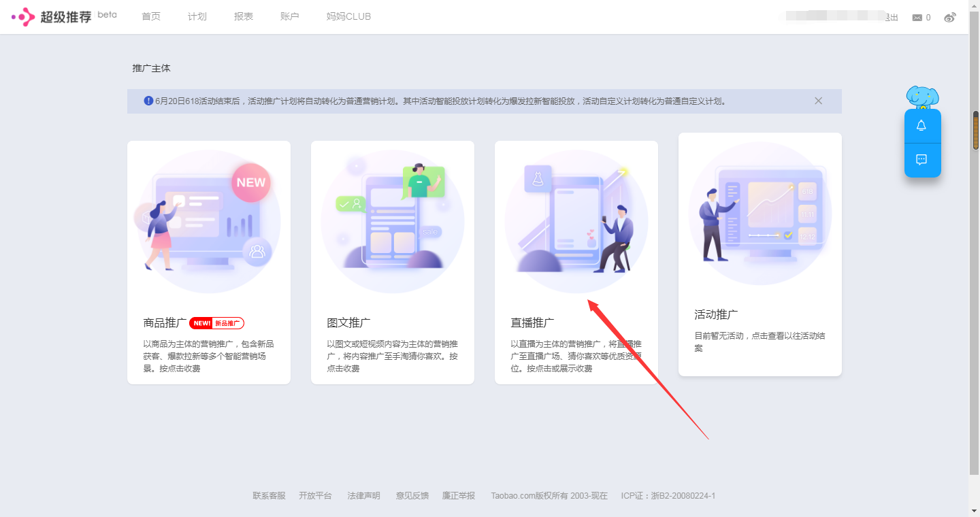Click the 超级推荐 logo icon
The image size is (980, 517).
(23, 16)
